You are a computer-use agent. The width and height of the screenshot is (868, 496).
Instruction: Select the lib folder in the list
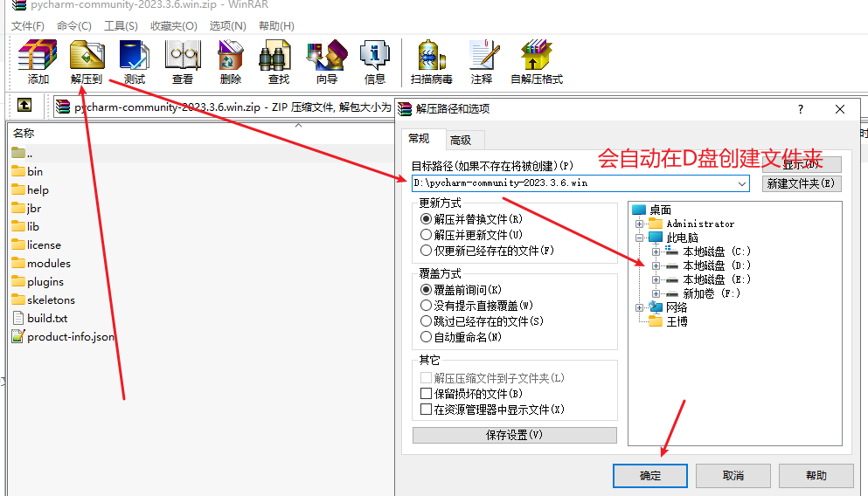(25, 226)
